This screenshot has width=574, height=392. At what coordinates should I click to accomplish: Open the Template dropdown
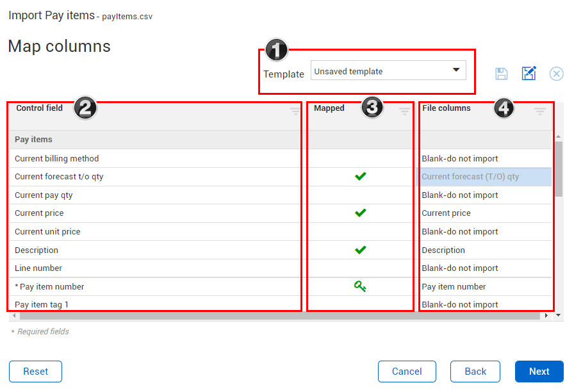click(388, 70)
